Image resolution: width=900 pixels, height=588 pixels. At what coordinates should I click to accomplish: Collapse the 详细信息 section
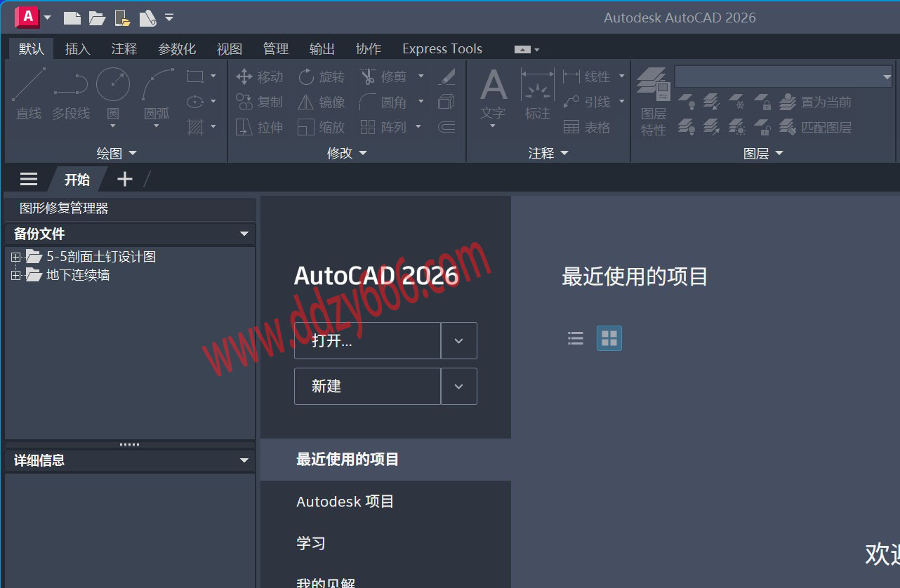(x=244, y=460)
